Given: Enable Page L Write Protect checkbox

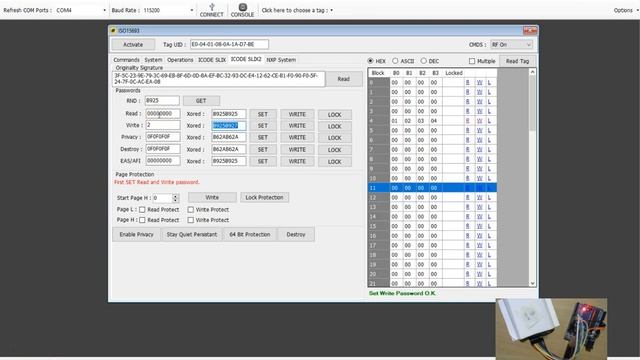Looking at the screenshot, I should [x=191, y=209].
